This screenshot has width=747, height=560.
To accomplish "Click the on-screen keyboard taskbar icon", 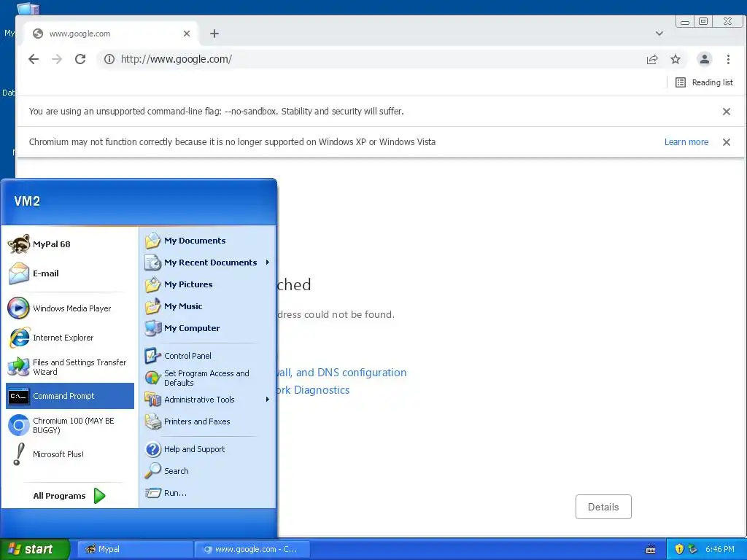I will 650,550.
